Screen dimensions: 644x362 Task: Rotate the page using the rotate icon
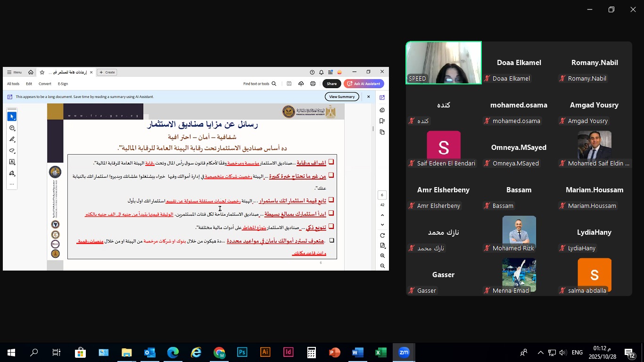coord(382,235)
